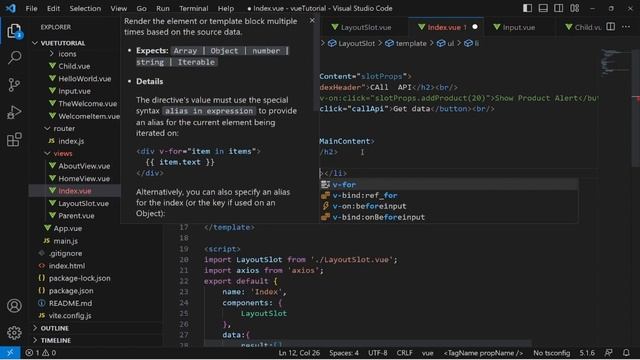Open HelloWorld.vue in explorer
Screen dimensions: 640x360
click(84, 79)
